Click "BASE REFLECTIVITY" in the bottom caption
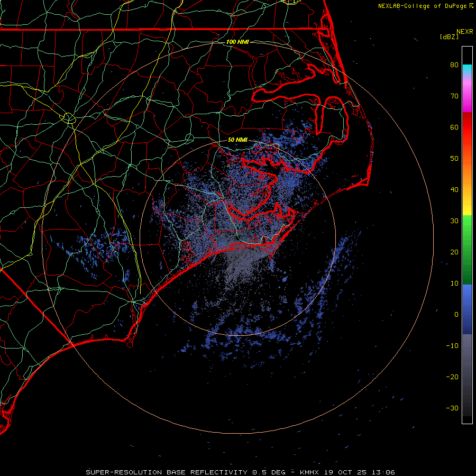The image size is (476, 476). tap(207, 472)
